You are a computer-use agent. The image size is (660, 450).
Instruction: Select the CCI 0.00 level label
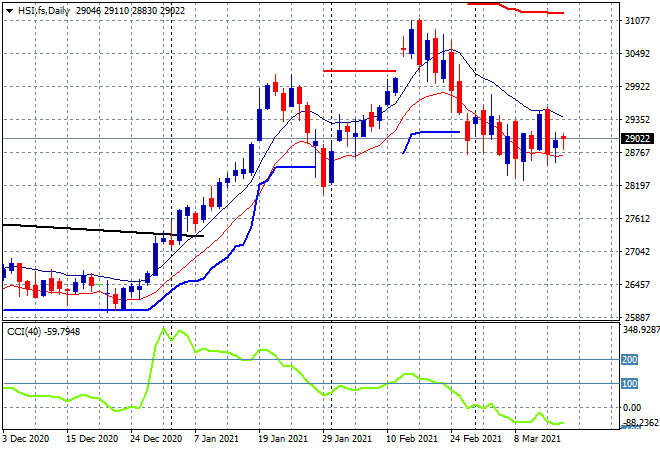632,407
